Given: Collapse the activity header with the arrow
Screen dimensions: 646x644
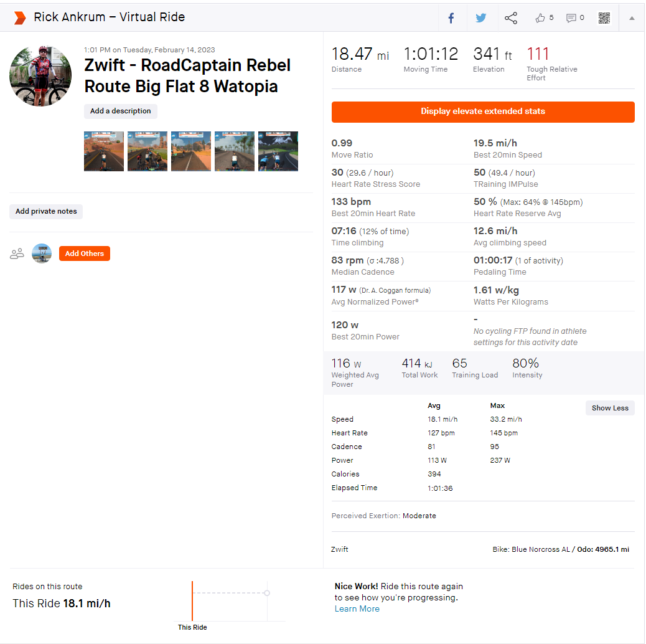Looking at the screenshot, I should (632, 18).
